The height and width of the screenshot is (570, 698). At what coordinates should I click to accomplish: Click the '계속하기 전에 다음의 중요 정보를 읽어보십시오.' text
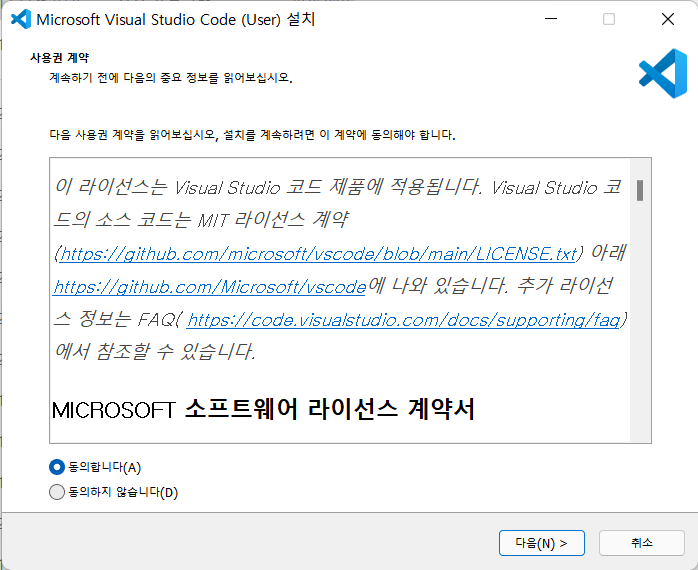click(x=171, y=78)
